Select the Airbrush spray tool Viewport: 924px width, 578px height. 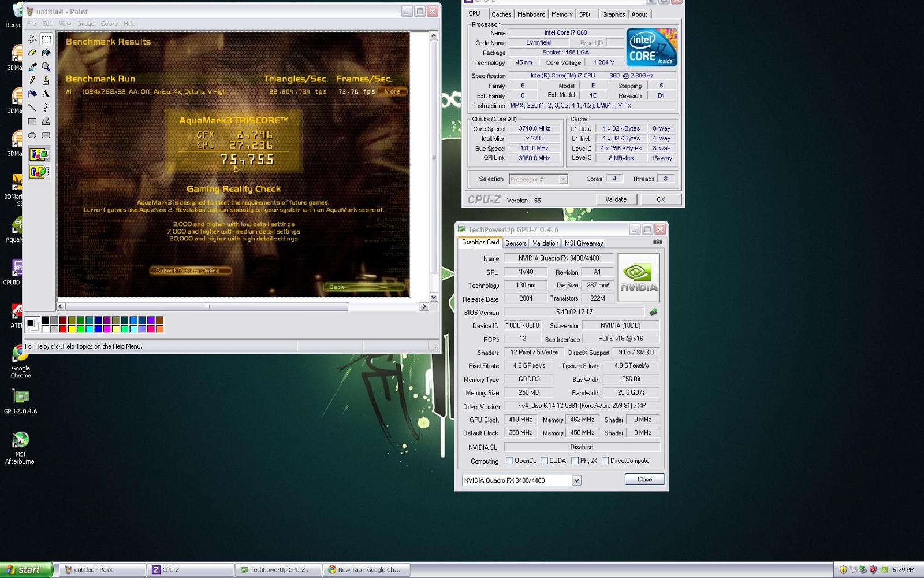32,94
